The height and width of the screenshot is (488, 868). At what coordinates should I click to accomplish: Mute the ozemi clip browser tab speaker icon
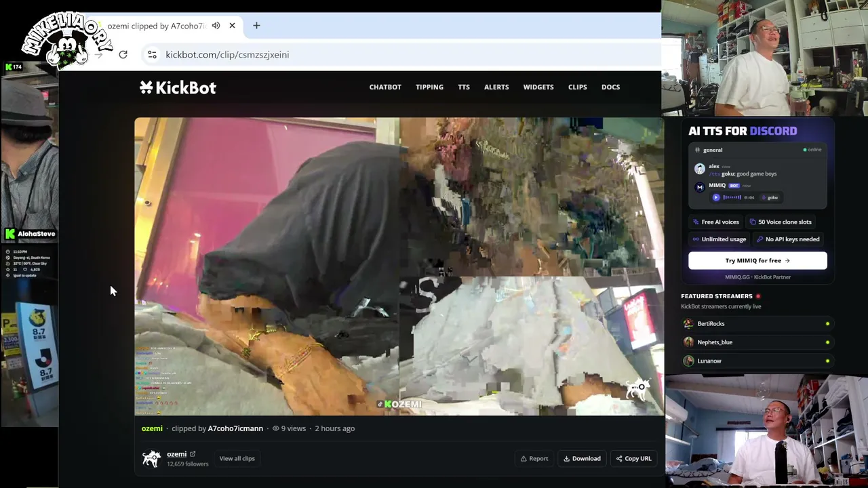[x=216, y=26]
